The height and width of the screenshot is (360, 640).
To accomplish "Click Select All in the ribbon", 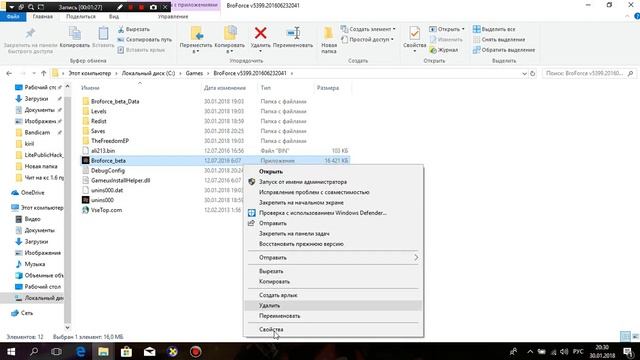I will [494, 29].
